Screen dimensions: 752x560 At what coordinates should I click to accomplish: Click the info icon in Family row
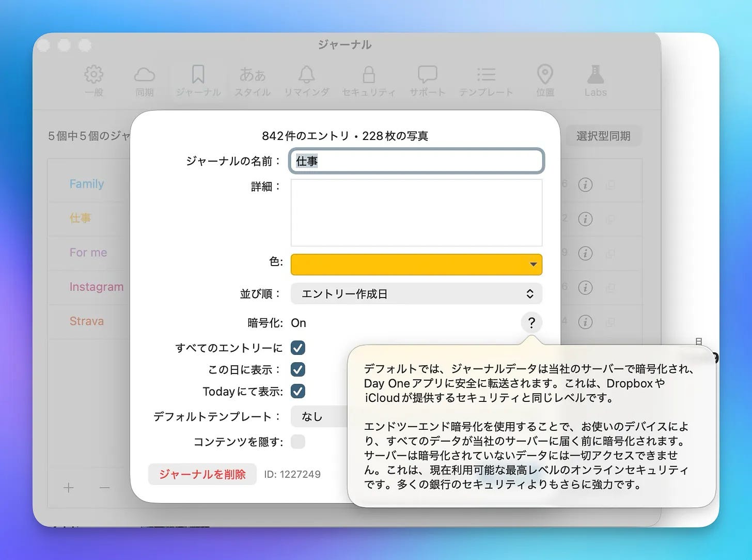click(585, 184)
